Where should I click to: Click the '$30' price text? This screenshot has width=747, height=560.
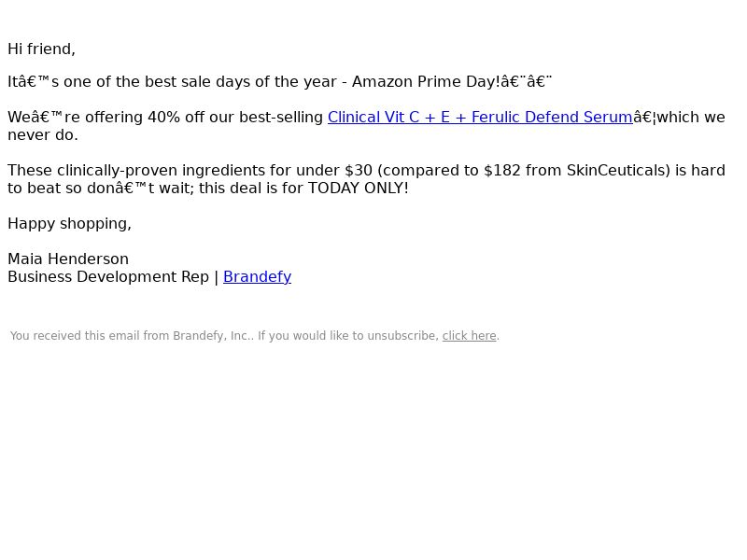point(359,171)
